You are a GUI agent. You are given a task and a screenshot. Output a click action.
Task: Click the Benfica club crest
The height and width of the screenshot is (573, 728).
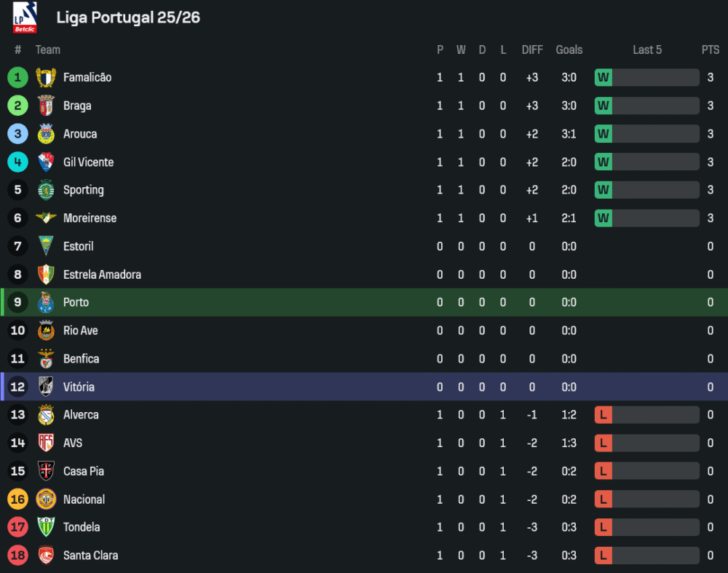point(46,359)
